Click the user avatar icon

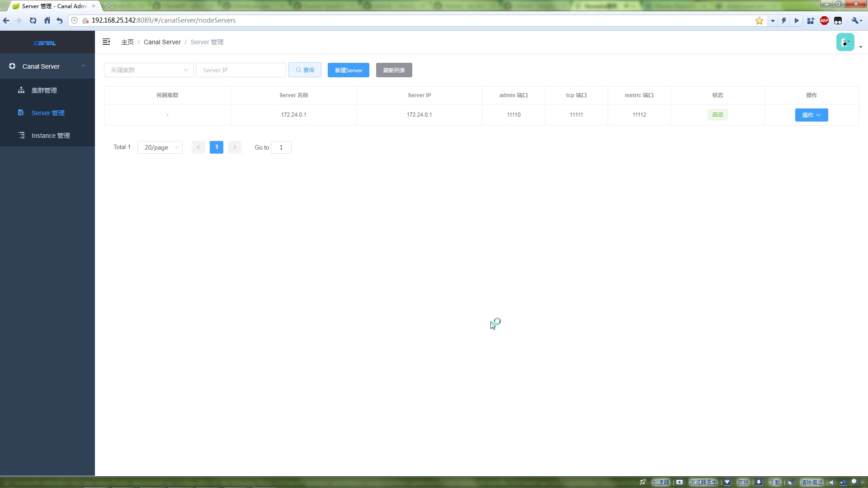pyautogui.click(x=845, y=42)
